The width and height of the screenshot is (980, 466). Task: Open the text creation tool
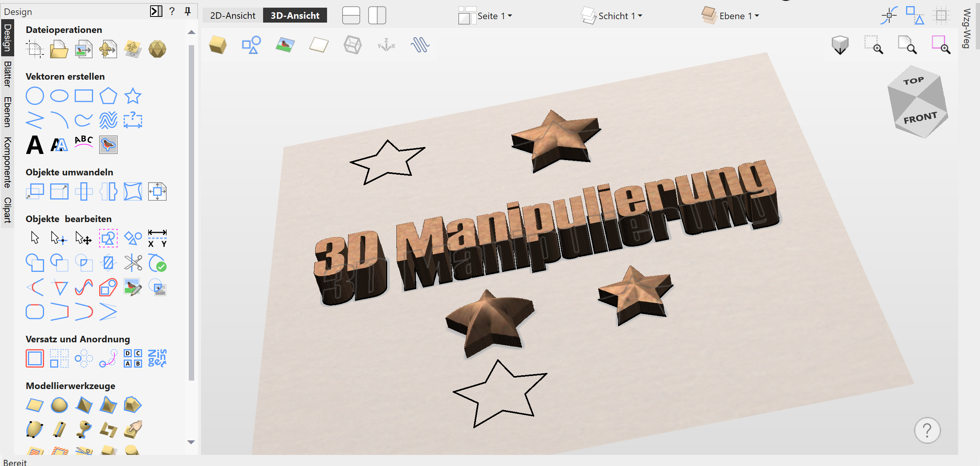(x=35, y=145)
